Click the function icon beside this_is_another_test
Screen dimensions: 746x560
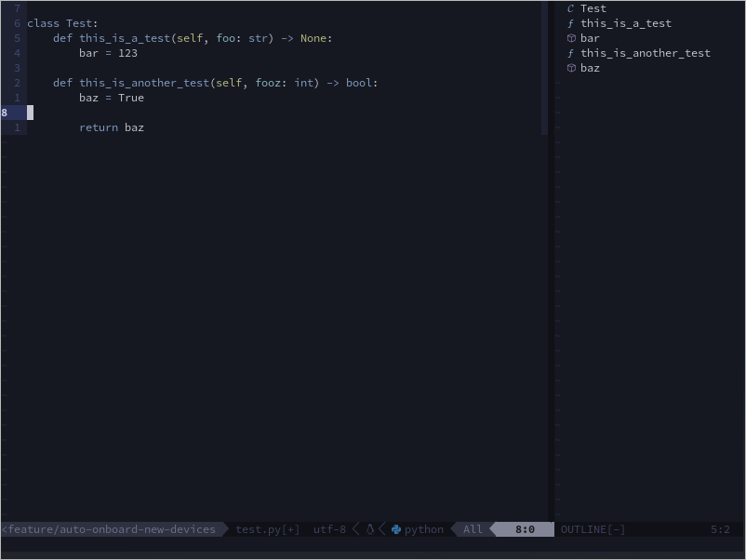click(x=571, y=53)
